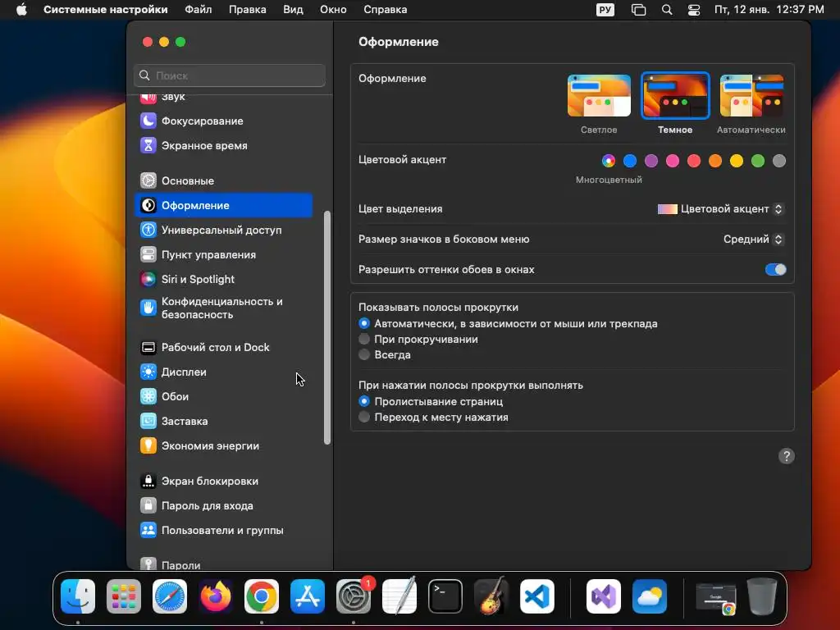Open GarageBand from the Dock

tap(491, 596)
